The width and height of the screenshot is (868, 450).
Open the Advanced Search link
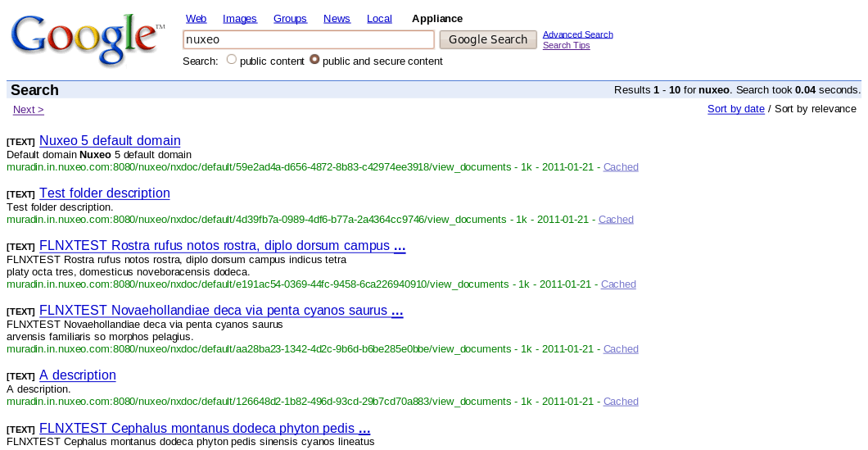click(x=577, y=34)
